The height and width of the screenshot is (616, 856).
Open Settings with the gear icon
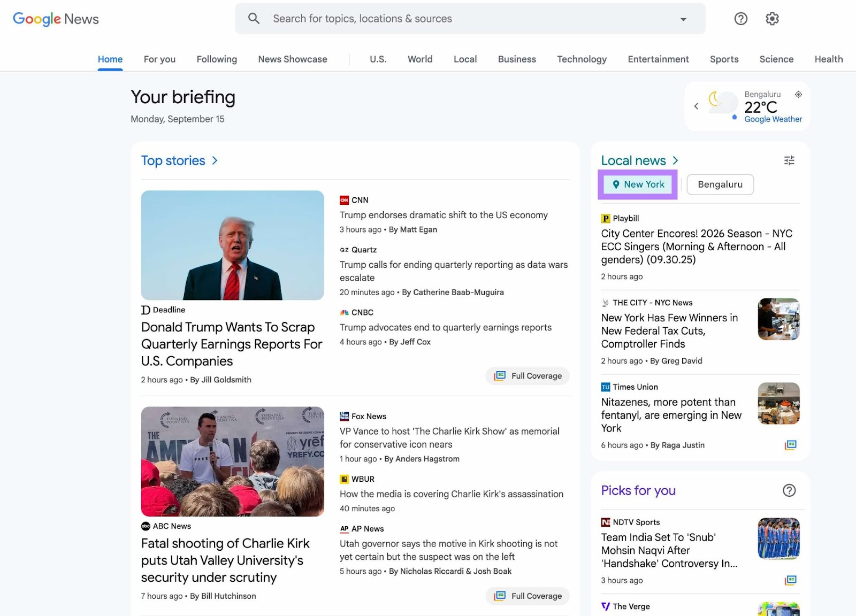coord(772,19)
